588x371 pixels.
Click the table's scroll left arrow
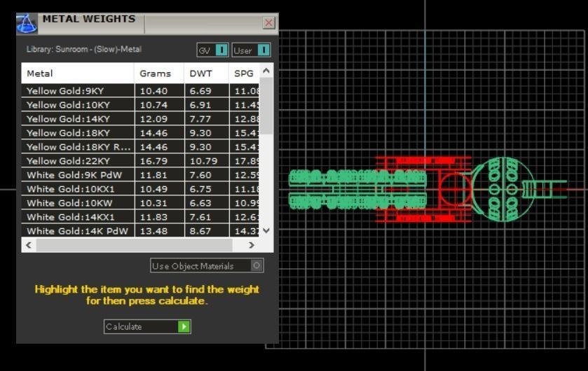(29, 245)
